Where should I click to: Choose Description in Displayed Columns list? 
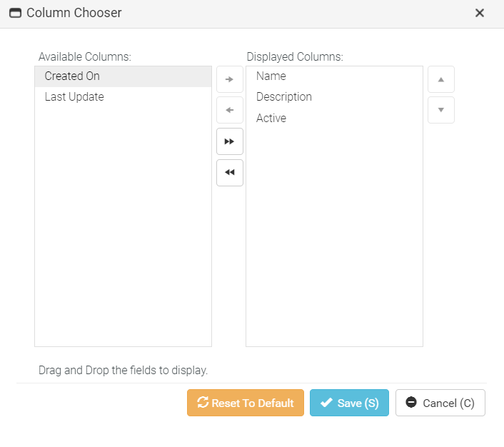click(x=284, y=97)
